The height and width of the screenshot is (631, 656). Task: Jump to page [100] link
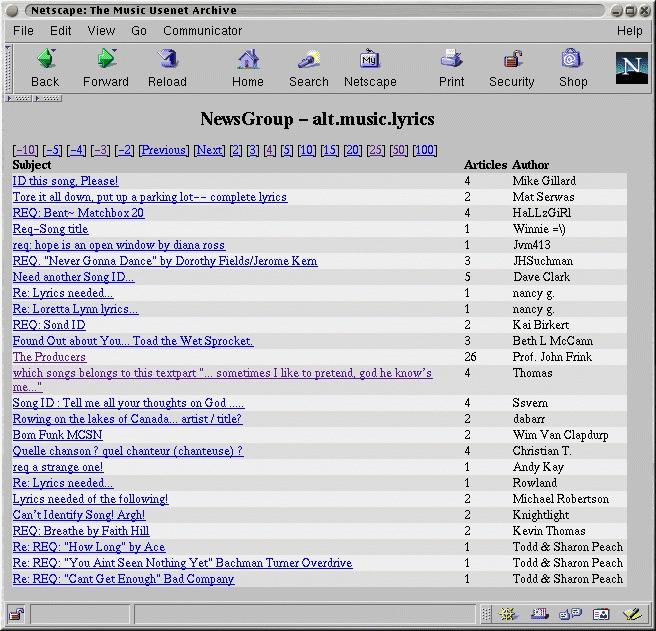(424, 151)
